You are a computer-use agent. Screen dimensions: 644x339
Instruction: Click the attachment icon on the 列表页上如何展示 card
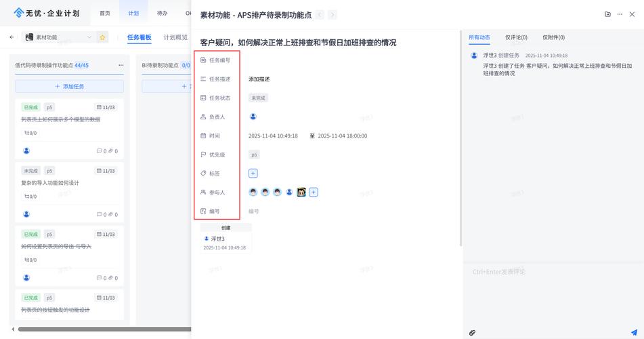pyautogui.click(x=110, y=151)
